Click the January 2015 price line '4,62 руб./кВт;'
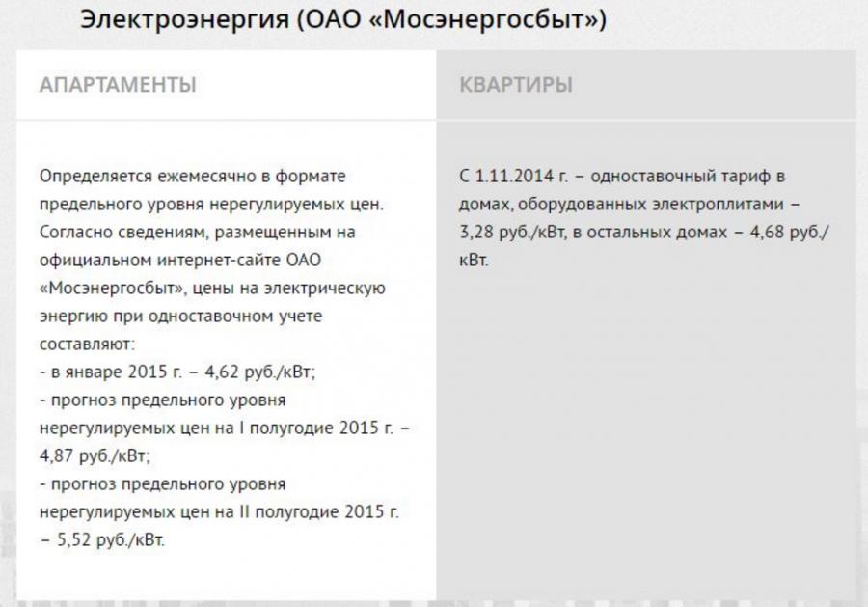The height and width of the screenshot is (607, 868). click(x=177, y=372)
